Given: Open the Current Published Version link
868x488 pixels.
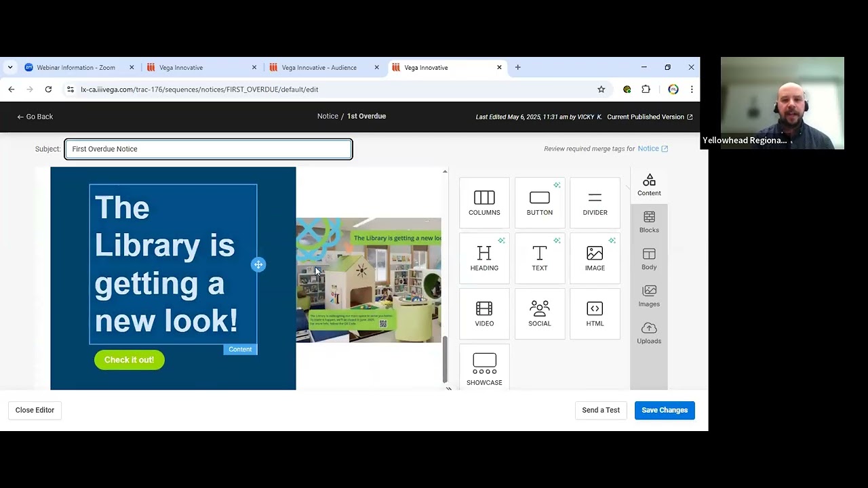Looking at the screenshot, I should pos(650,117).
